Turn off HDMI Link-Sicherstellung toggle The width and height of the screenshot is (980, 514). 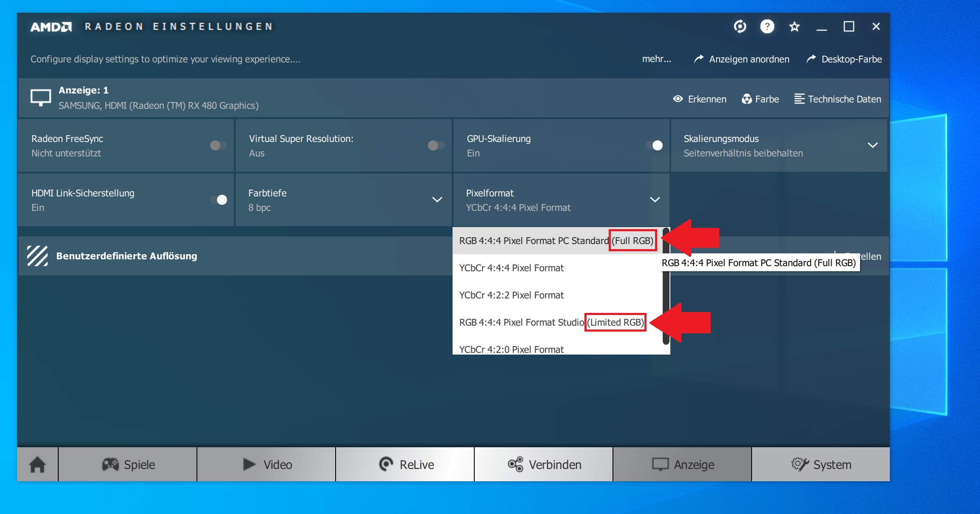click(219, 200)
